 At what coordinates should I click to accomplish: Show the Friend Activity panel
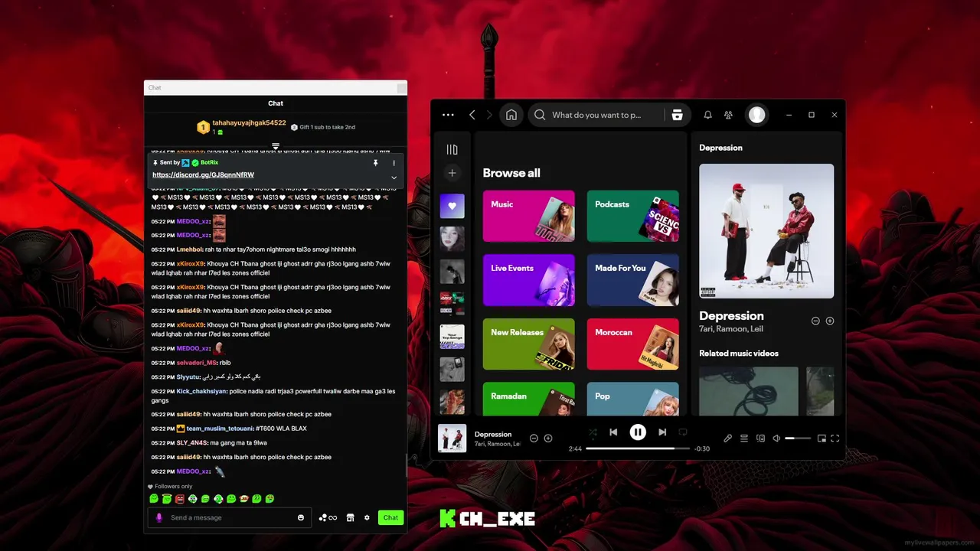tap(728, 115)
